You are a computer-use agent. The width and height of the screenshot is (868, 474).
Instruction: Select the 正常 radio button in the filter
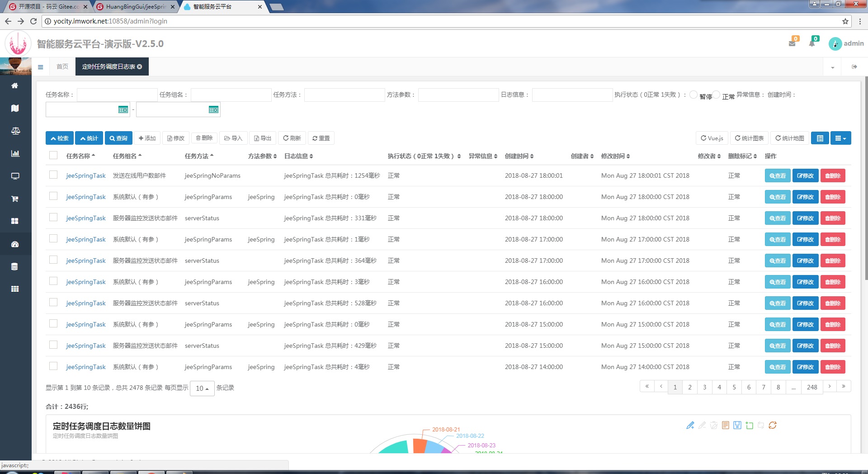tap(716, 95)
